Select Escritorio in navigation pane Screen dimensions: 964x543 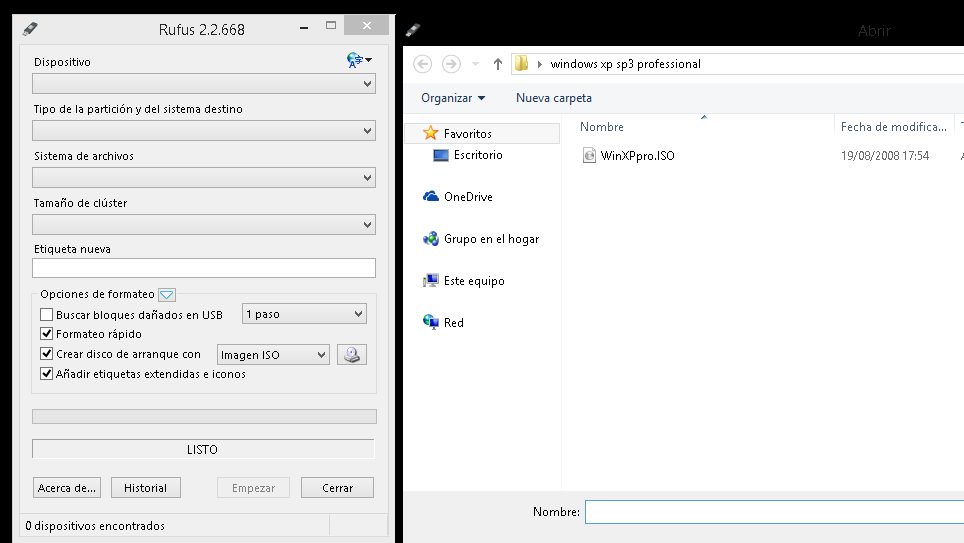478,155
